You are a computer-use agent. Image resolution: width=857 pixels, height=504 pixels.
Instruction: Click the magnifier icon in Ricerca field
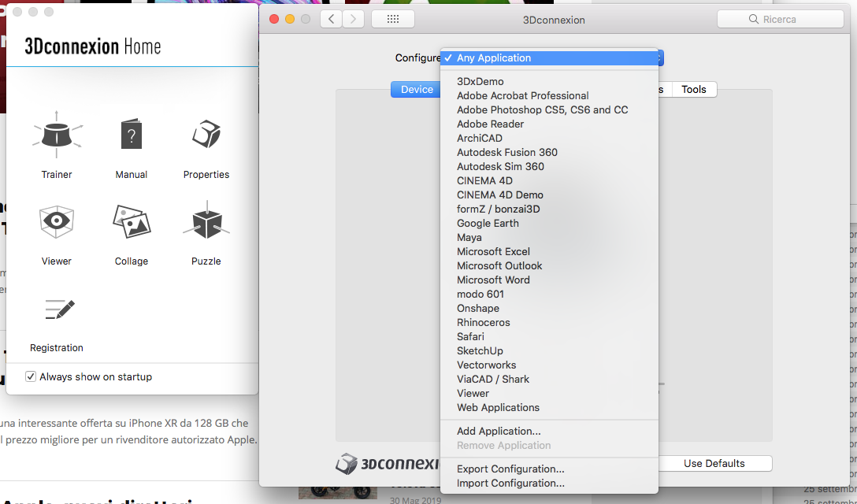(753, 19)
